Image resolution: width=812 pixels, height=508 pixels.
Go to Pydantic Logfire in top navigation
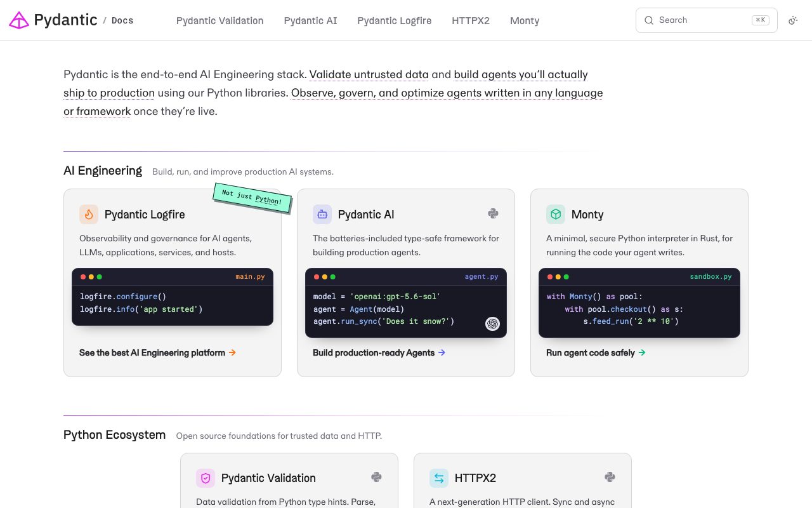tap(395, 20)
